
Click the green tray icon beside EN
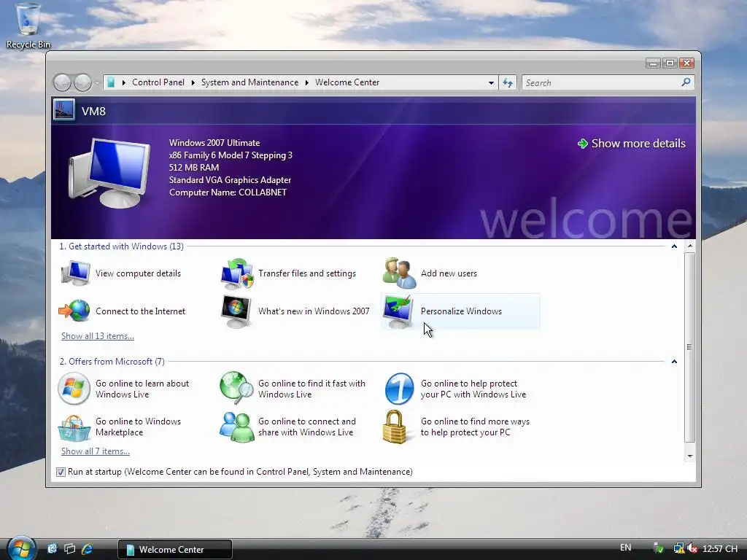(659, 548)
